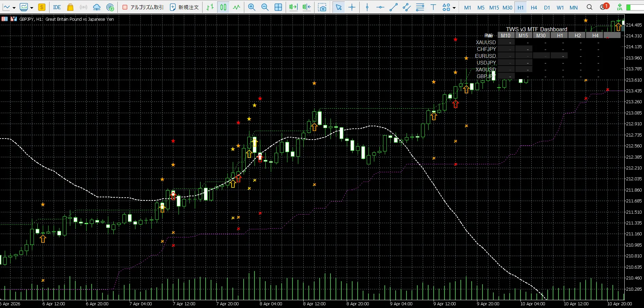Switch chart to bar chart mode
644x308 pixels.
coord(210,7)
